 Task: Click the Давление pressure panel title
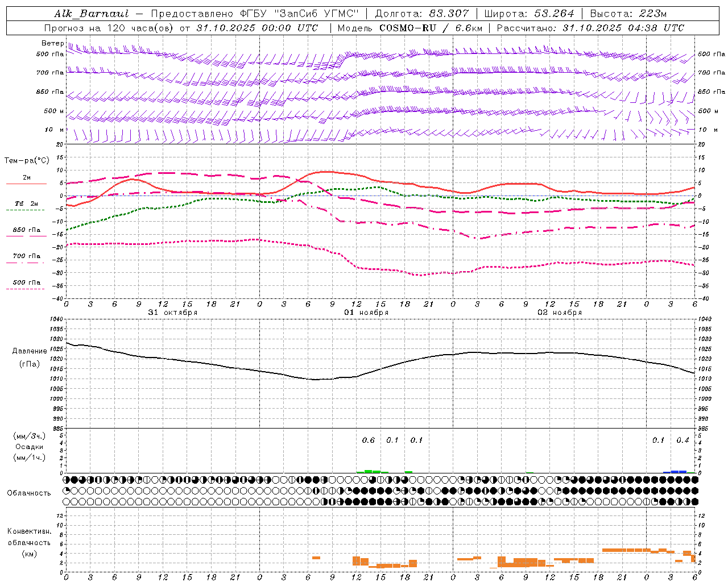(x=30, y=351)
